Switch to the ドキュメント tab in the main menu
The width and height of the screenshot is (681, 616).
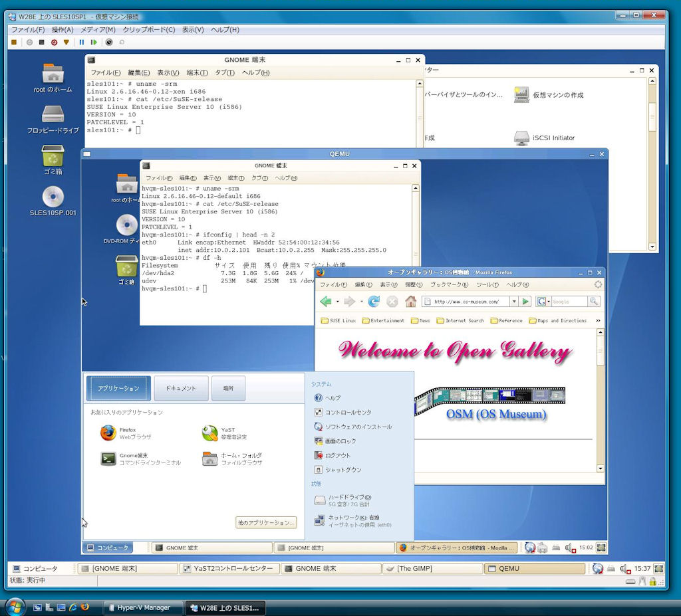pos(181,388)
